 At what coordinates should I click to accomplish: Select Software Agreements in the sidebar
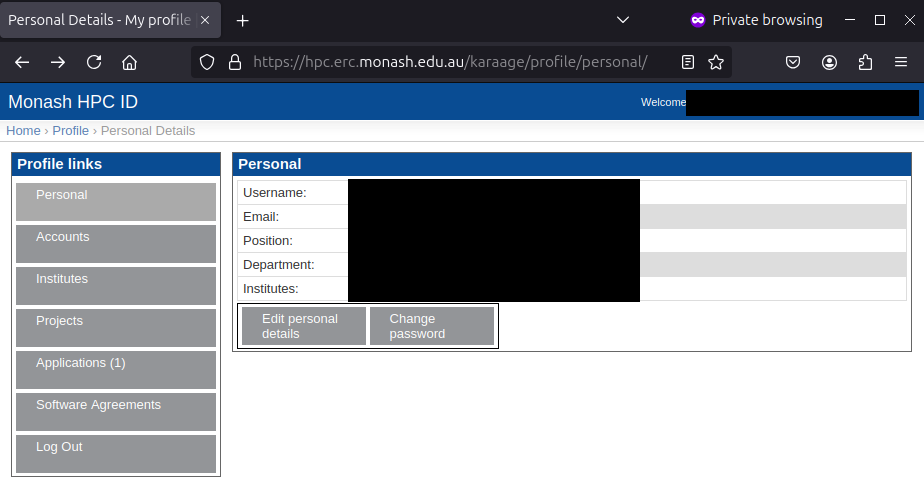click(116, 411)
